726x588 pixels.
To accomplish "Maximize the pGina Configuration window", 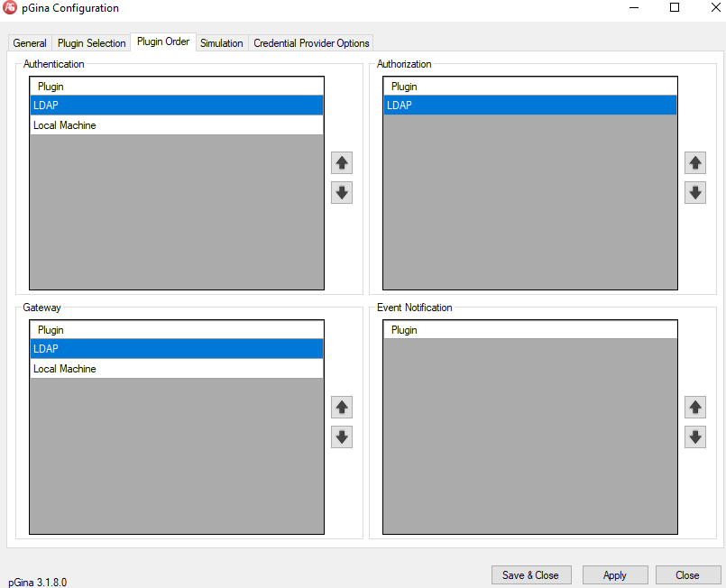I will coord(675,7).
